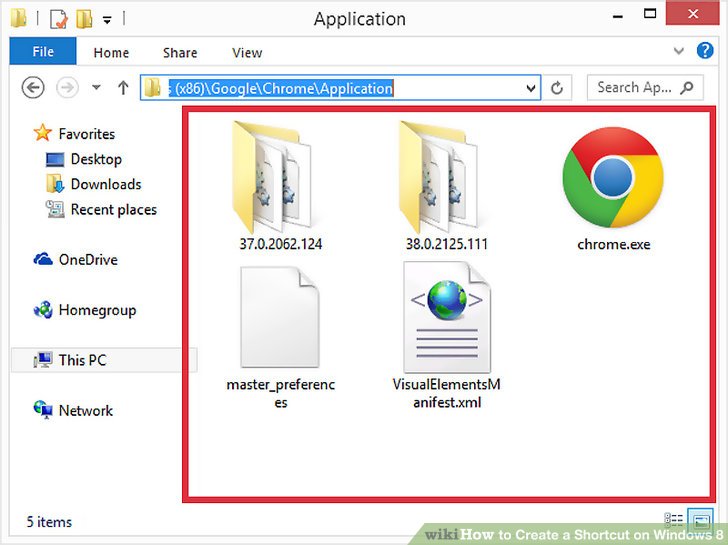
Task: Click the Search Application input box
Action: [645, 87]
